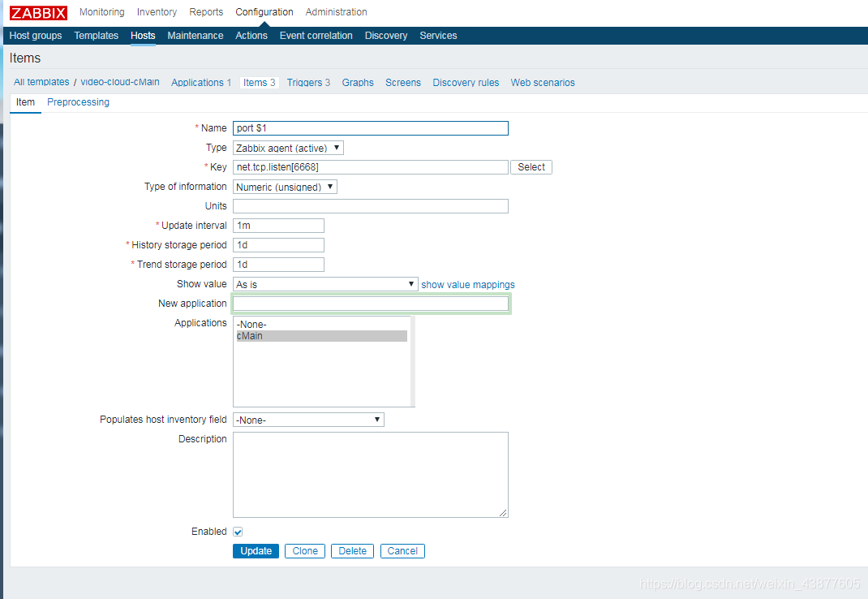Focus the Units input field

click(371, 206)
